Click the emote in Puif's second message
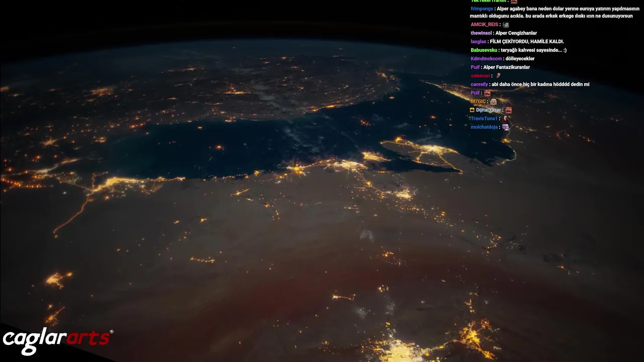The height and width of the screenshot is (362, 644). tap(487, 93)
